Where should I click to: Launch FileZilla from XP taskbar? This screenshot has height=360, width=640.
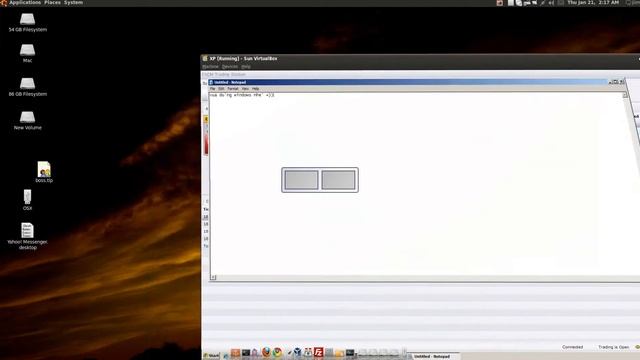click(x=318, y=352)
